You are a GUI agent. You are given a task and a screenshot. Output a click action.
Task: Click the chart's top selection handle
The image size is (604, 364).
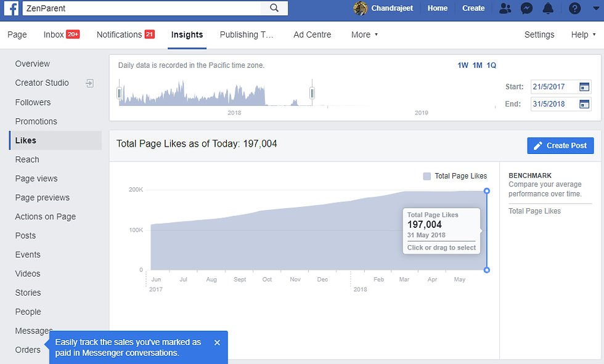tap(486, 191)
